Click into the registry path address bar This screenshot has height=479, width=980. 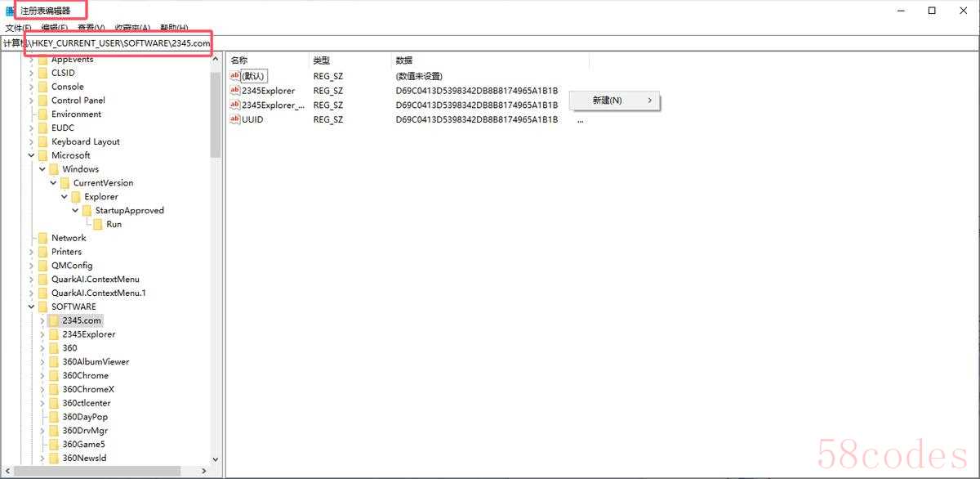pyautogui.click(x=490, y=43)
